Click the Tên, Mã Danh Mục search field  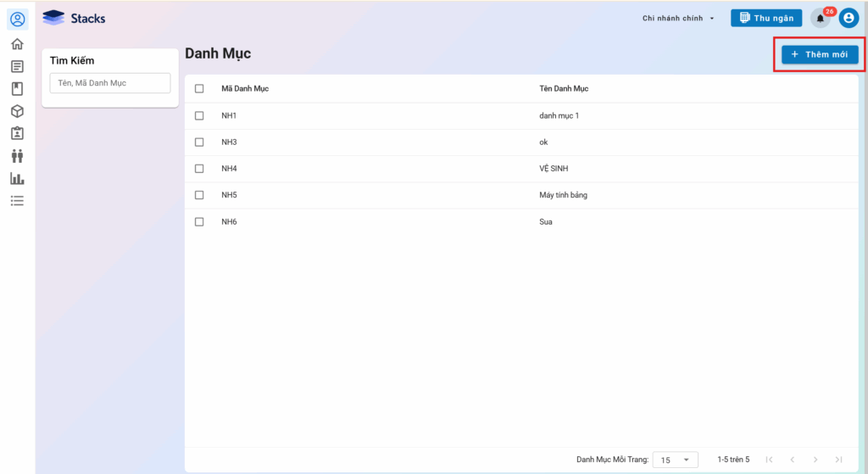[x=110, y=83]
